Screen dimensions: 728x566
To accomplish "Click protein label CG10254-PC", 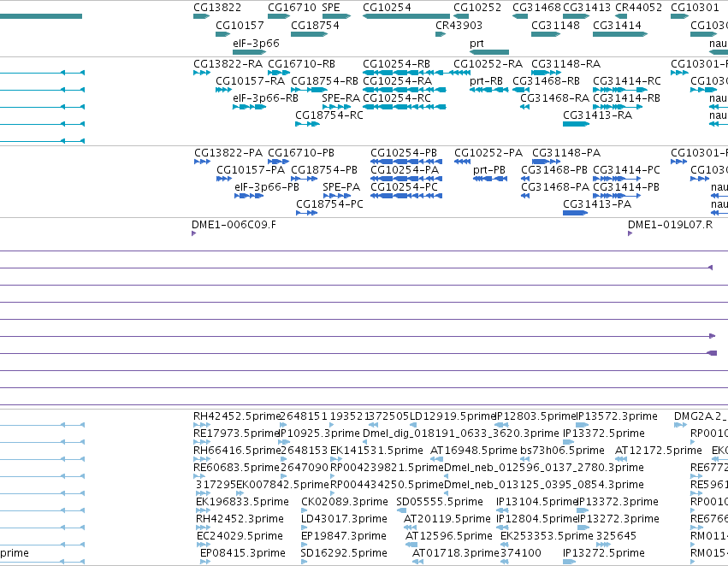I will coord(404,187).
